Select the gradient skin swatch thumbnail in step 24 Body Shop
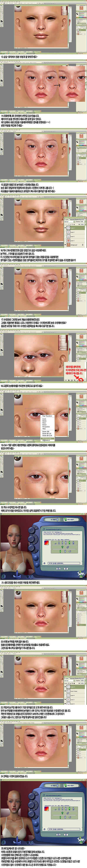 point(47,809)
